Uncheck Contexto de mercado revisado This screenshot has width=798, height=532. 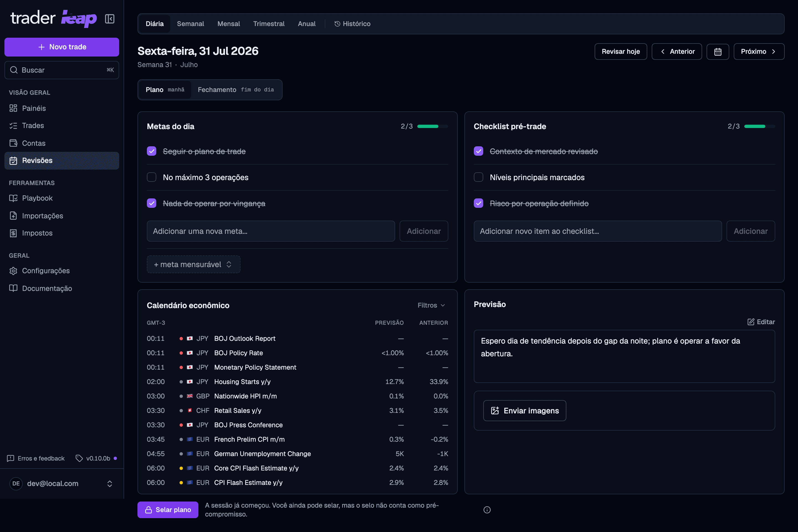(479, 151)
